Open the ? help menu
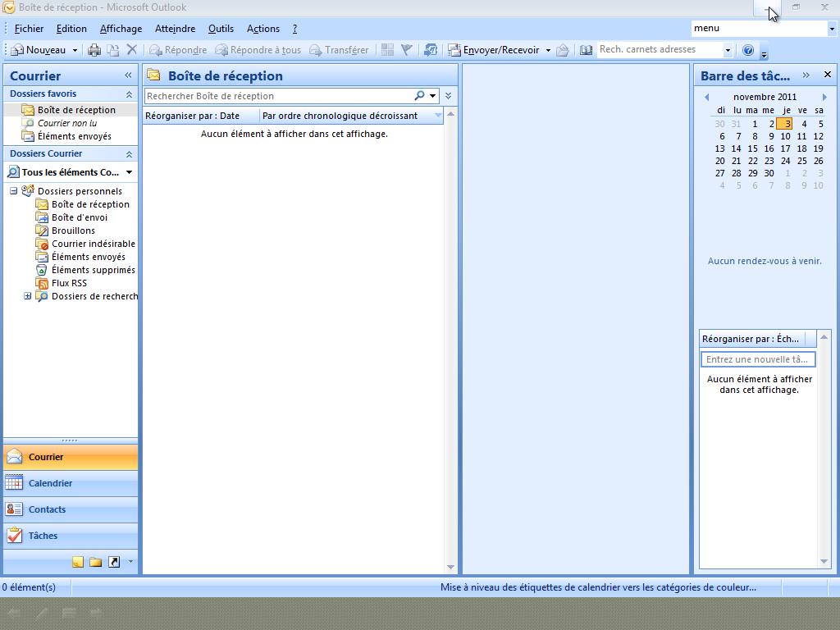The width and height of the screenshot is (840, 630). [x=294, y=29]
